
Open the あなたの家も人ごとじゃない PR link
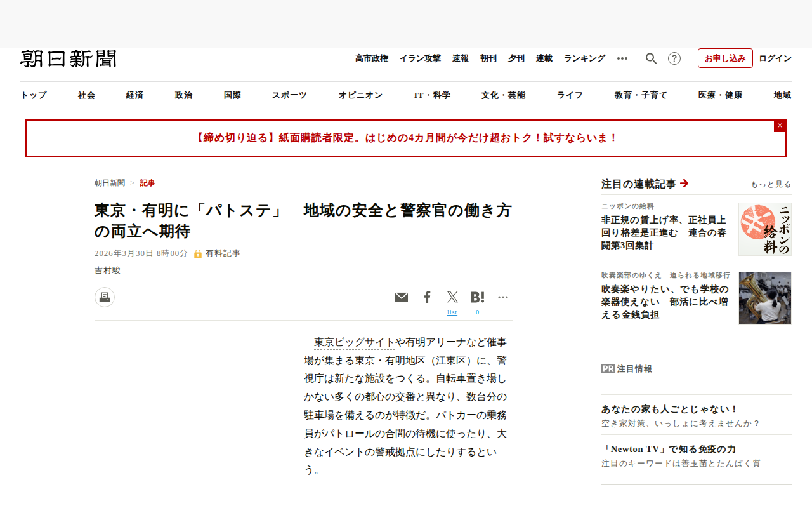(670, 410)
